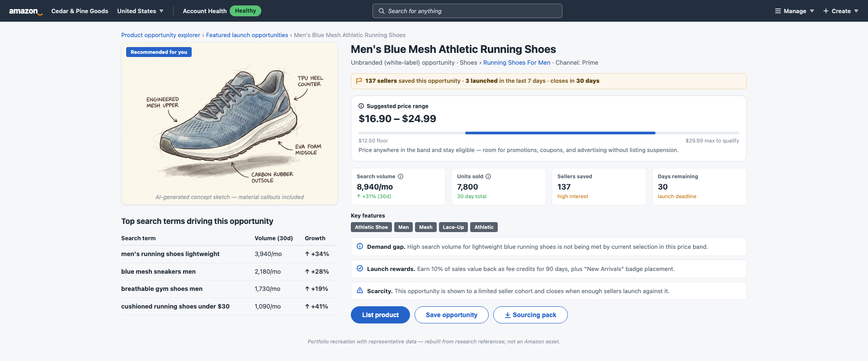Click the Create plus icon
Image resolution: width=868 pixels, height=361 pixels.
tap(826, 11)
